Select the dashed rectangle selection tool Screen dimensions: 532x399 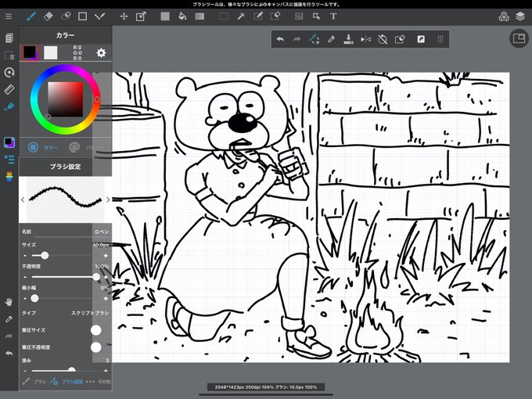click(223, 16)
